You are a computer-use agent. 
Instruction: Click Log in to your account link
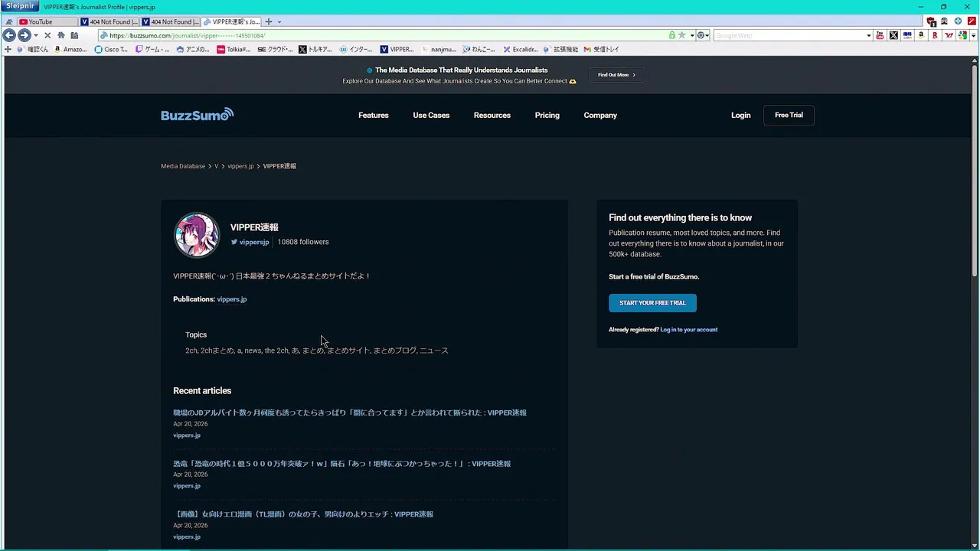coord(689,330)
